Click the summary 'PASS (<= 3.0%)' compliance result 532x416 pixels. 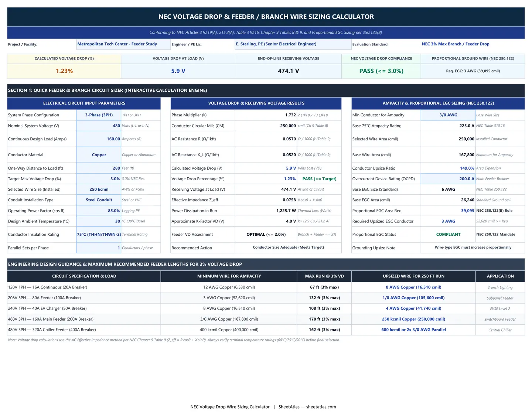pos(381,71)
